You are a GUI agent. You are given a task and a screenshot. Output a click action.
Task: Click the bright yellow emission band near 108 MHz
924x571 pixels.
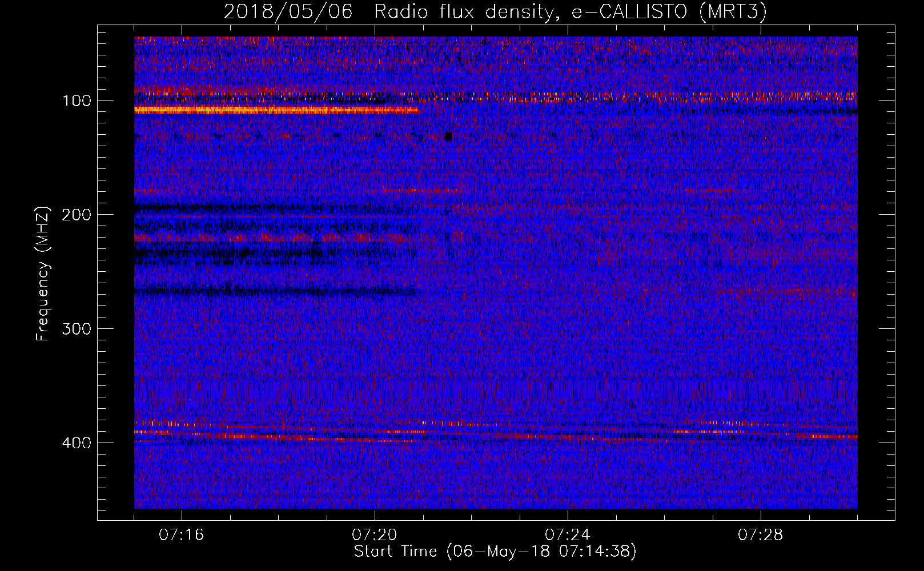point(276,110)
